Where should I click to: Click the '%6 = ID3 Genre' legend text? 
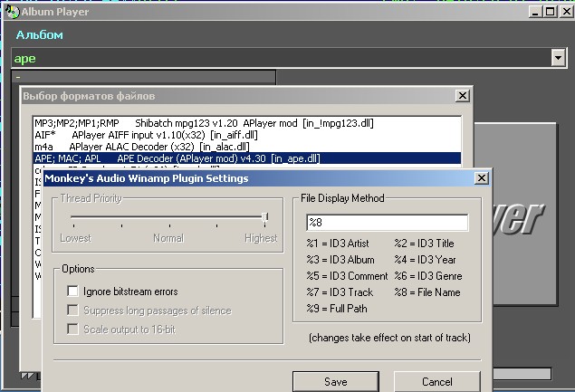428,276
